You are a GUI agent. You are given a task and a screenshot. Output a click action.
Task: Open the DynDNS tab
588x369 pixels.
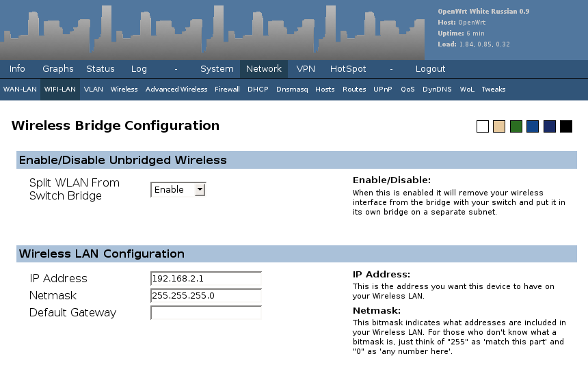coord(437,90)
